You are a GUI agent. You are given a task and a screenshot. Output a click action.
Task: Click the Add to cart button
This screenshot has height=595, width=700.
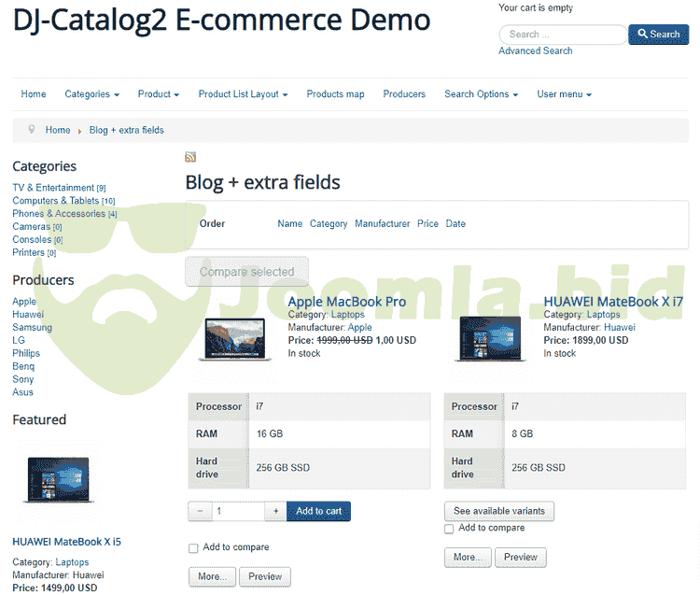coord(318,511)
